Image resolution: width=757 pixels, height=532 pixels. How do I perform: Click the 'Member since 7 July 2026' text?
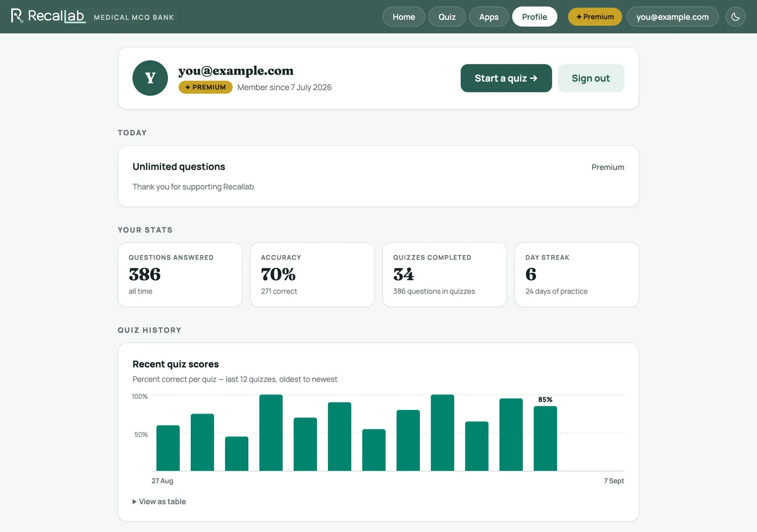[x=285, y=87]
